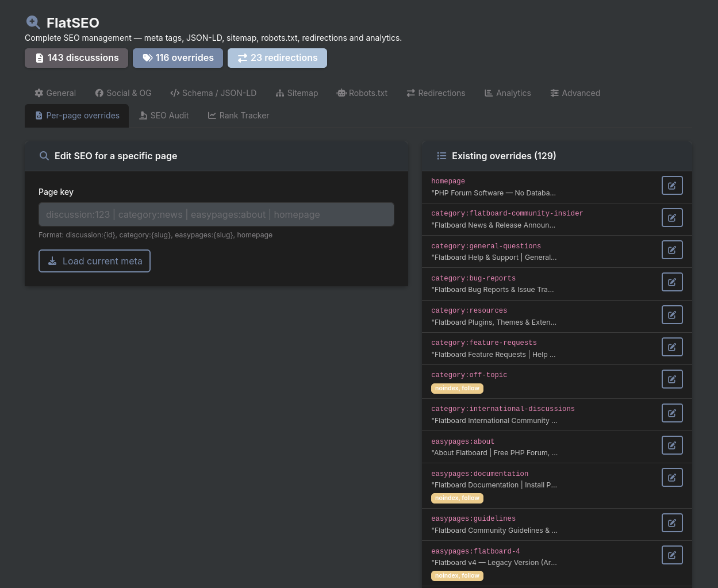Screen dimensions: 718x588
Task: Go to the Robots.txt tab
Action: 362,93
